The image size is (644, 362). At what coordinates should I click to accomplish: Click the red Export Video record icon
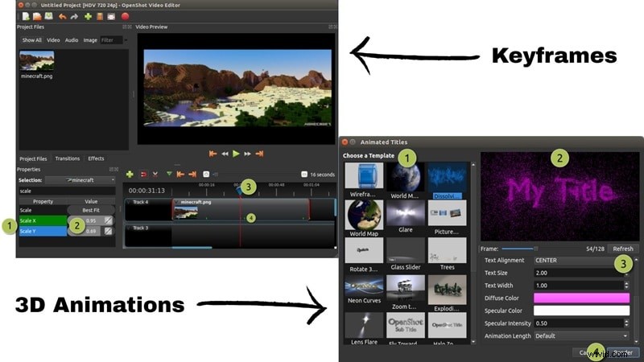(x=125, y=16)
